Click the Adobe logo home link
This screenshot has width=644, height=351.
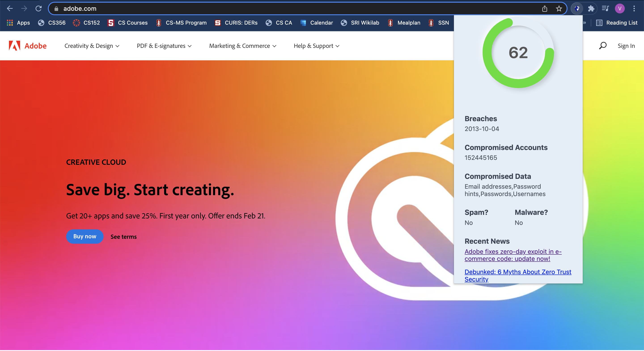click(28, 46)
